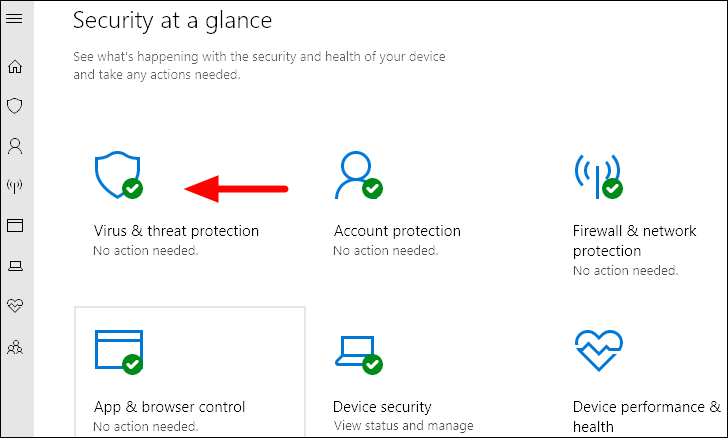Screen dimensions: 728x438
Task: Click the large Firewall & network antenna icon
Action: click(x=598, y=176)
